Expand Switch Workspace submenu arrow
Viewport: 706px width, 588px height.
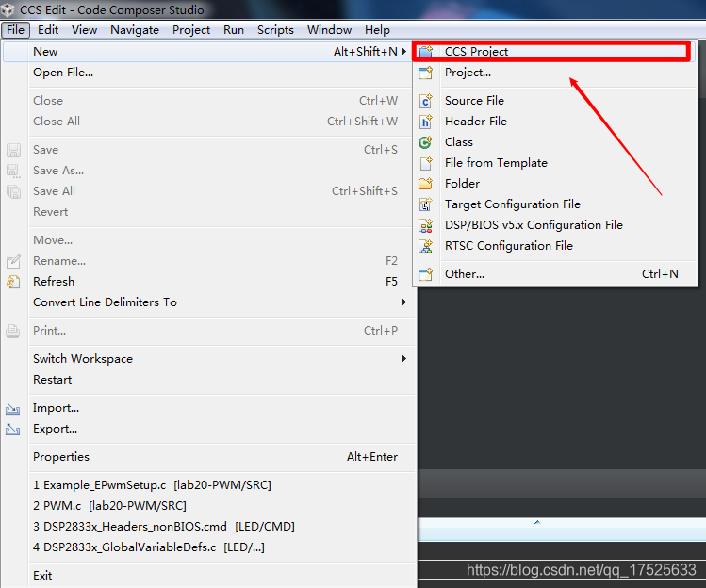pyautogui.click(x=403, y=359)
